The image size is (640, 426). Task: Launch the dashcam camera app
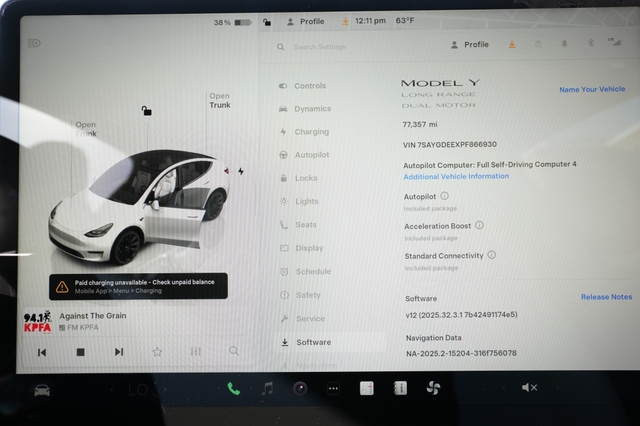click(300, 388)
